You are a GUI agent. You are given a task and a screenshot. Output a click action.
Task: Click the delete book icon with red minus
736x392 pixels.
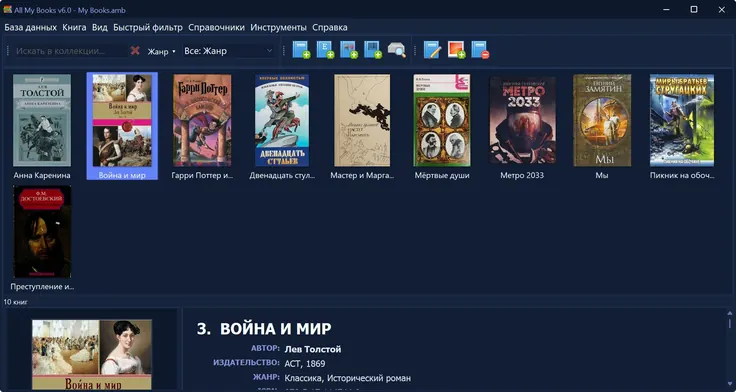480,50
